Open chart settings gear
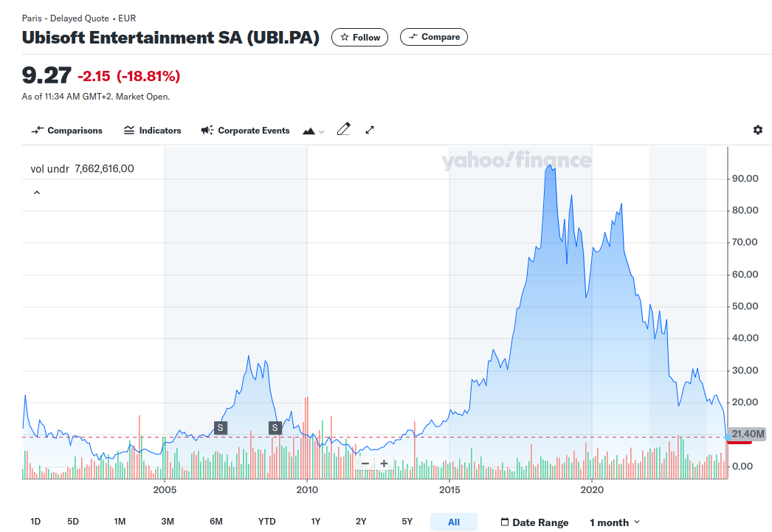 click(x=758, y=130)
